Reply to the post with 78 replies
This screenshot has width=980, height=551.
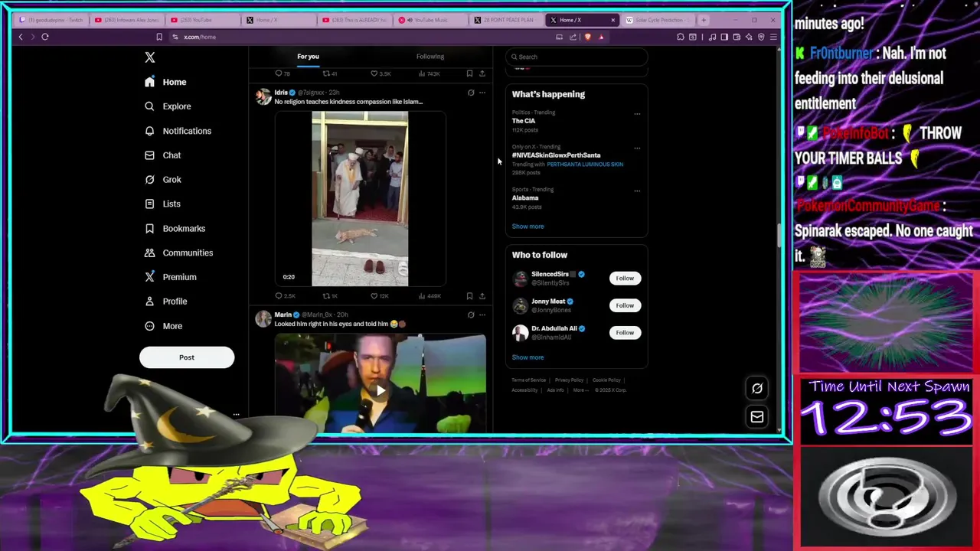283,73
